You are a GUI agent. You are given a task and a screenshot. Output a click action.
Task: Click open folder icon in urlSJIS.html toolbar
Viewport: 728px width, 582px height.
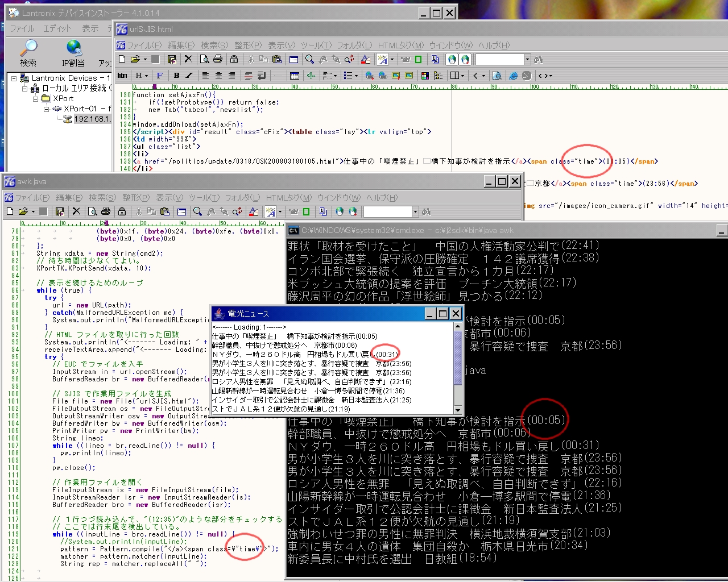pyautogui.click(x=135, y=59)
